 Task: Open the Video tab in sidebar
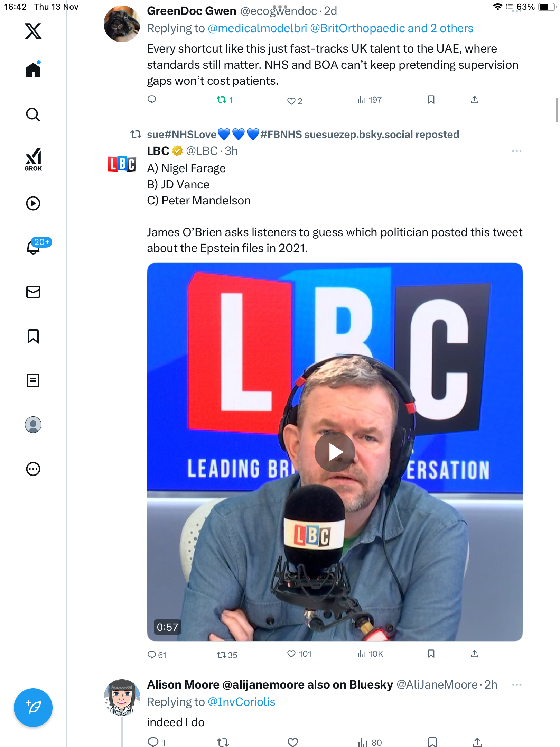tap(33, 203)
